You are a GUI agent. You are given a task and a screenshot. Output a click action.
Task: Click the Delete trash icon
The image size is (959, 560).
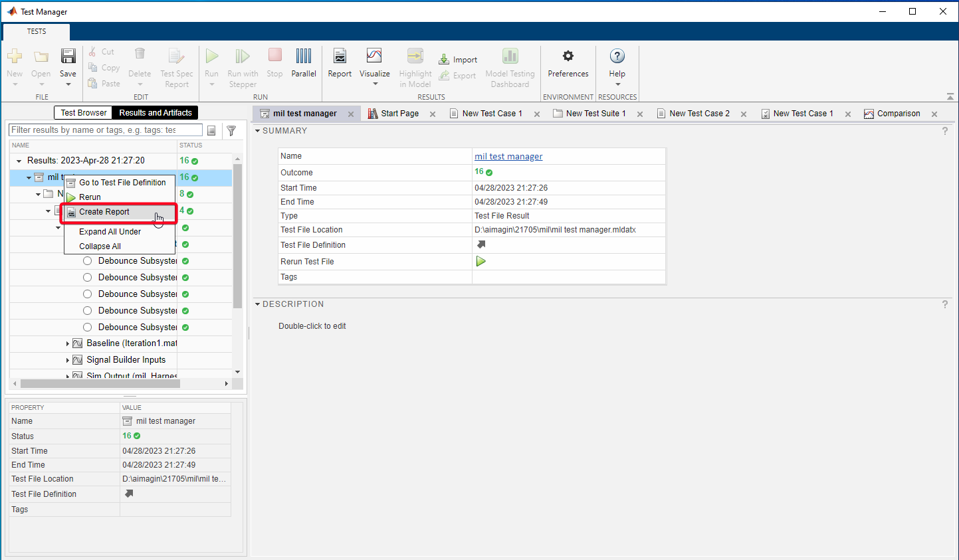click(140, 54)
